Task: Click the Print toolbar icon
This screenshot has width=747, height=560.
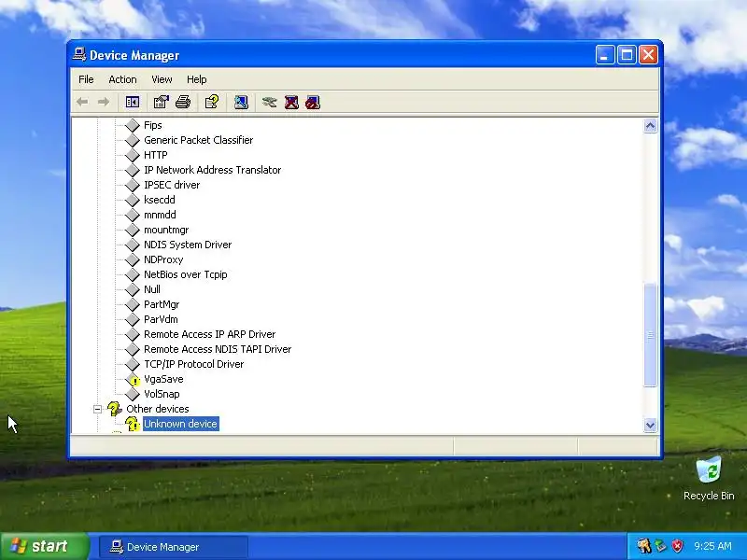Action: 183,102
